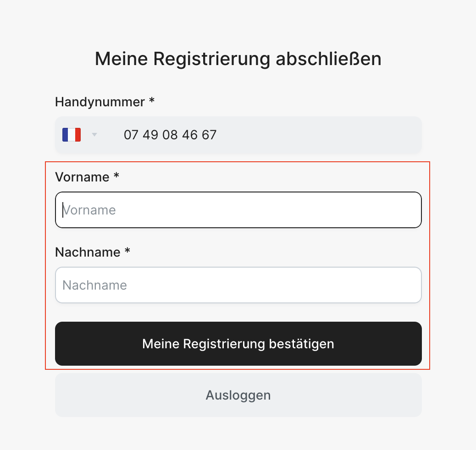Click the asterisk beside the Nachname label

(127, 251)
